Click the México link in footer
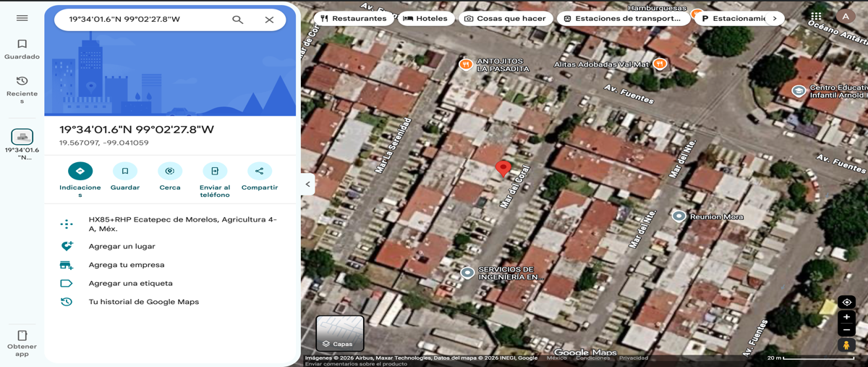Image resolution: width=868 pixels, height=367 pixels. click(x=557, y=358)
